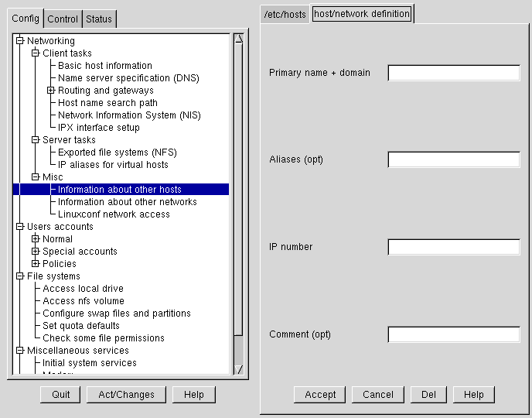532x418 pixels.
Task: Expand the Policies node
Action: (36, 264)
